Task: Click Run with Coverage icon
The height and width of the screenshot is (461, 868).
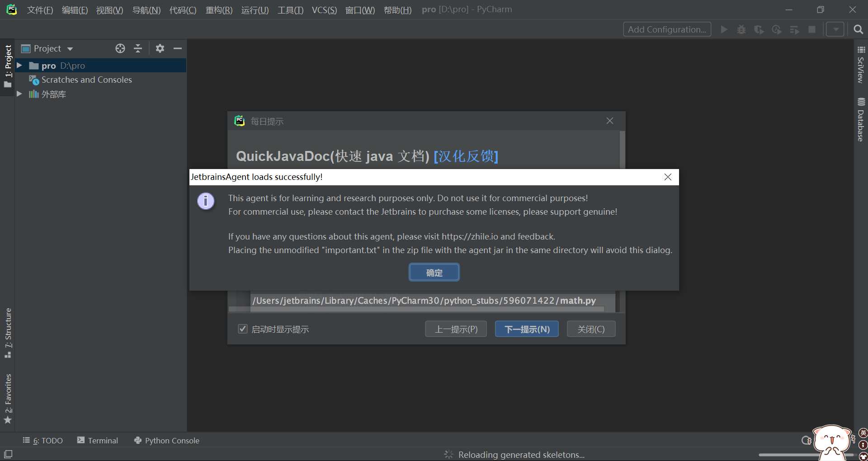Action: [759, 29]
